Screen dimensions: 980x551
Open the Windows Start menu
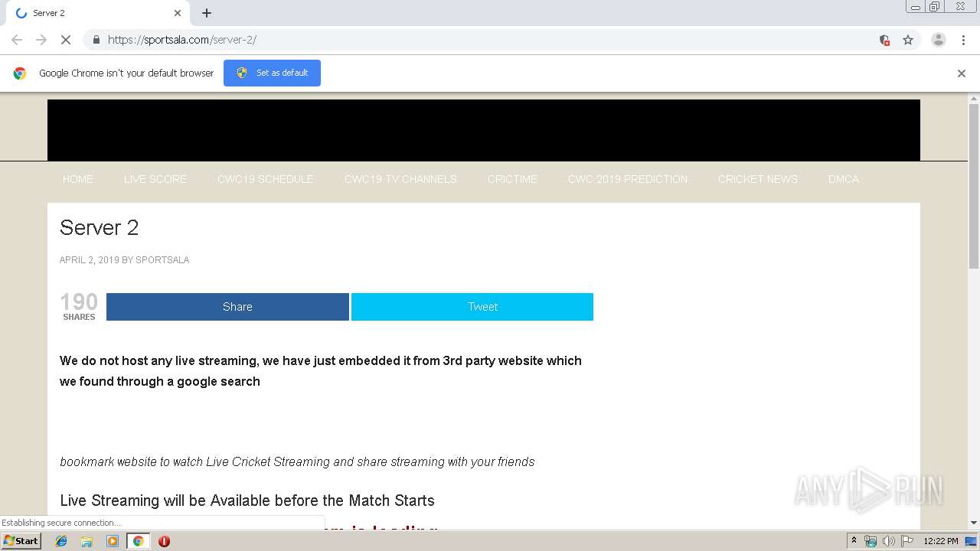(x=21, y=541)
